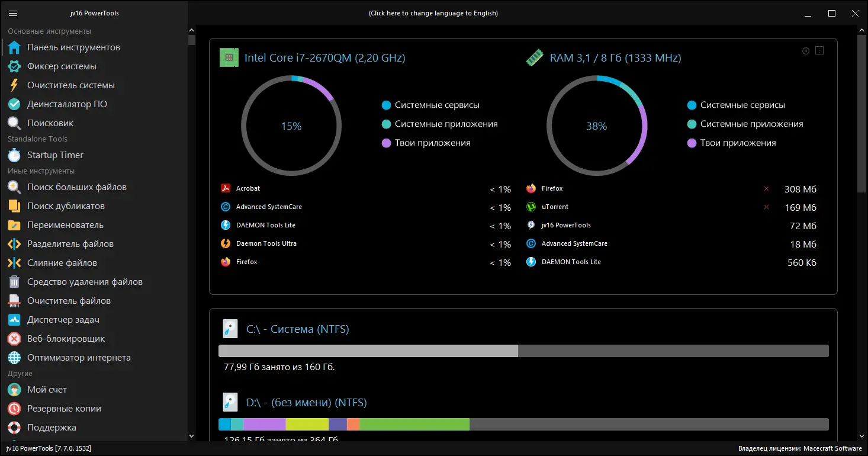
Task: Click the license owner text Macecraft Software
Action: 831,448
